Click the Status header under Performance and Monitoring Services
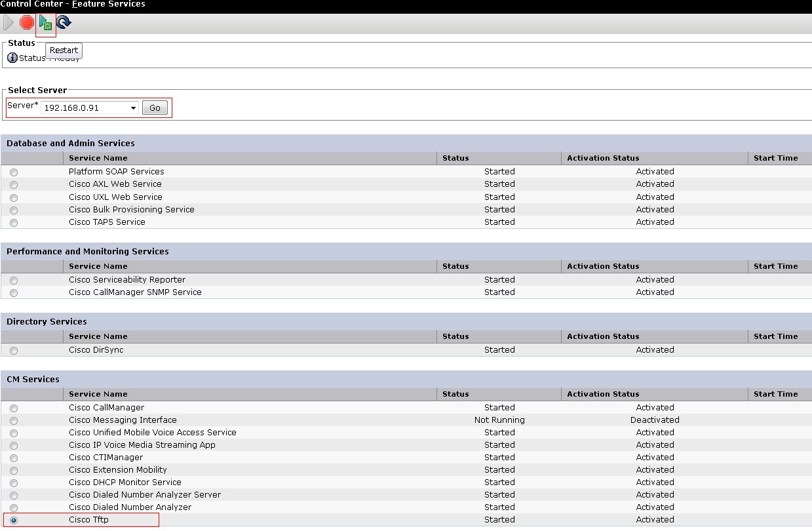The height and width of the screenshot is (531, 812). click(455, 266)
